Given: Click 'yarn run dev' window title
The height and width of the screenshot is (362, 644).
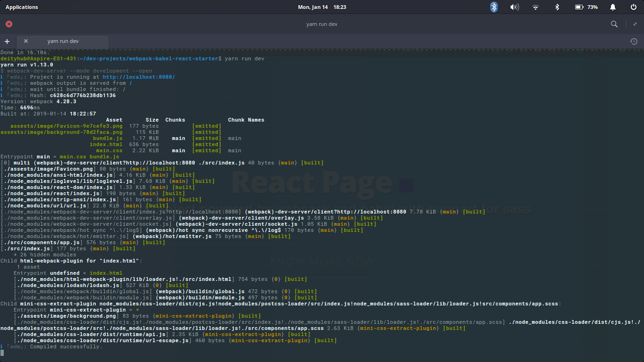Looking at the screenshot, I should click(x=322, y=24).
